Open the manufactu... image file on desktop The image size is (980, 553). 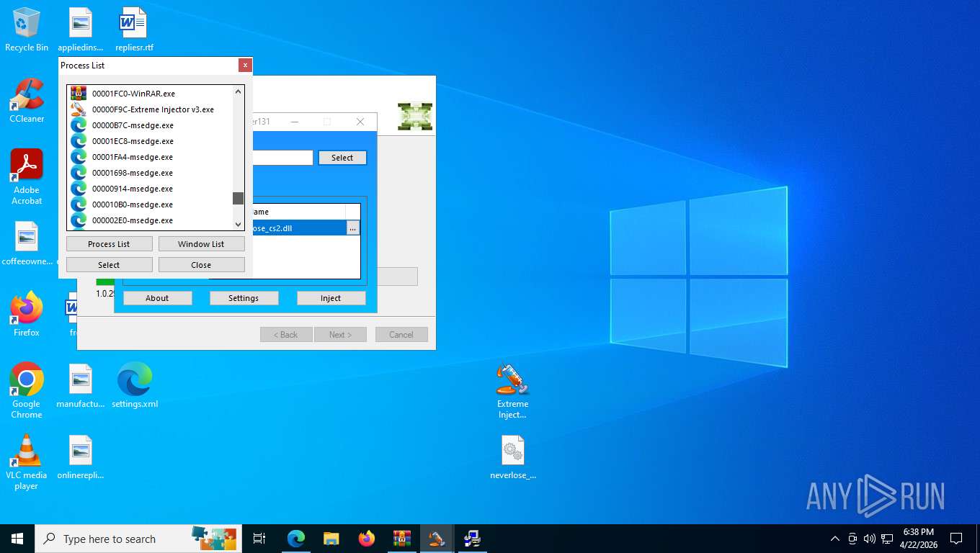81,386
